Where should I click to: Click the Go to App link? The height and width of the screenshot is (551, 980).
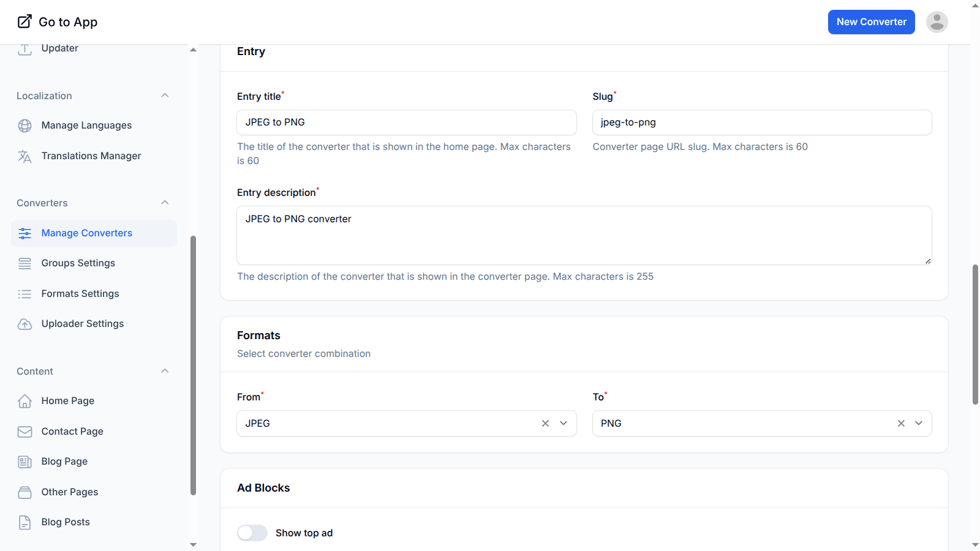point(58,22)
